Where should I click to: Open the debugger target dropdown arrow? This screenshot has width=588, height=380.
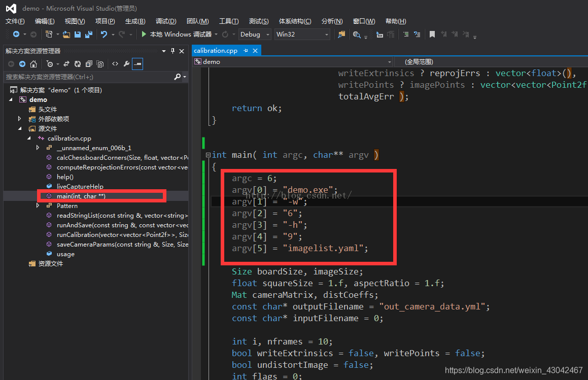pyautogui.click(x=216, y=34)
